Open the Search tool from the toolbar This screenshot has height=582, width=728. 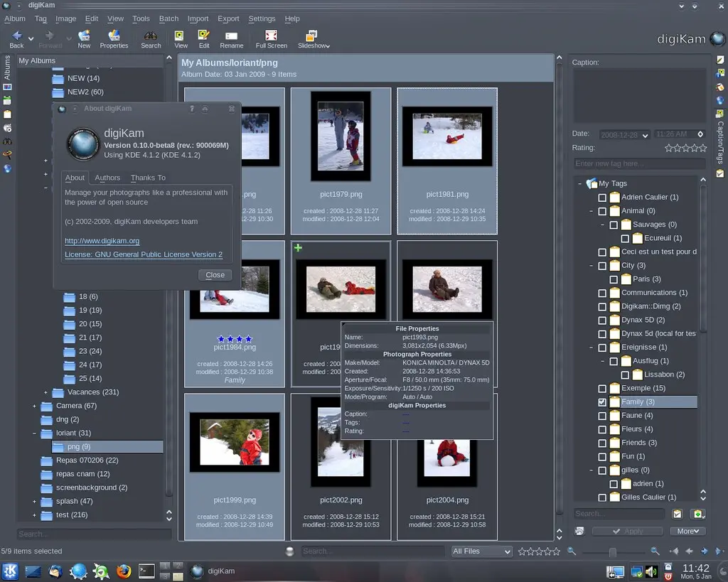[x=150, y=38]
